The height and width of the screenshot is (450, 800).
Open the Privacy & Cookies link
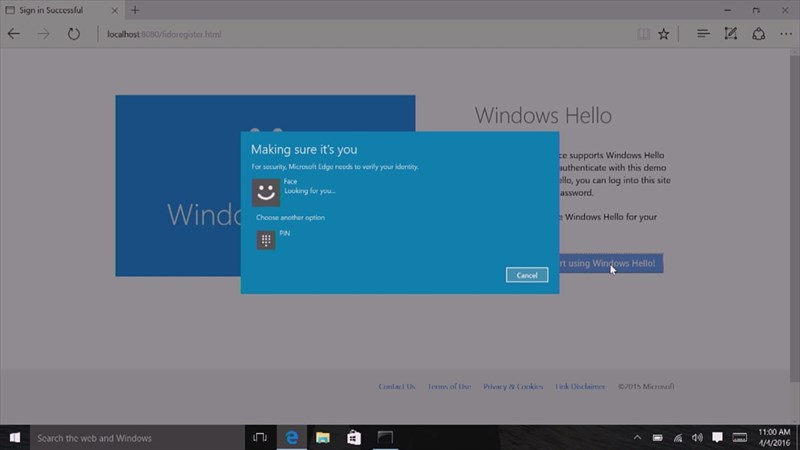(x=513, y=386)
